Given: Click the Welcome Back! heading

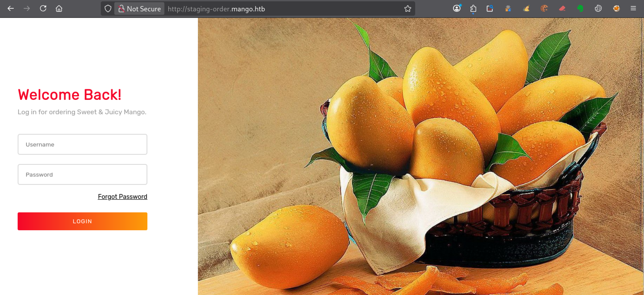Looking at the screenshot, I should 69,95.
